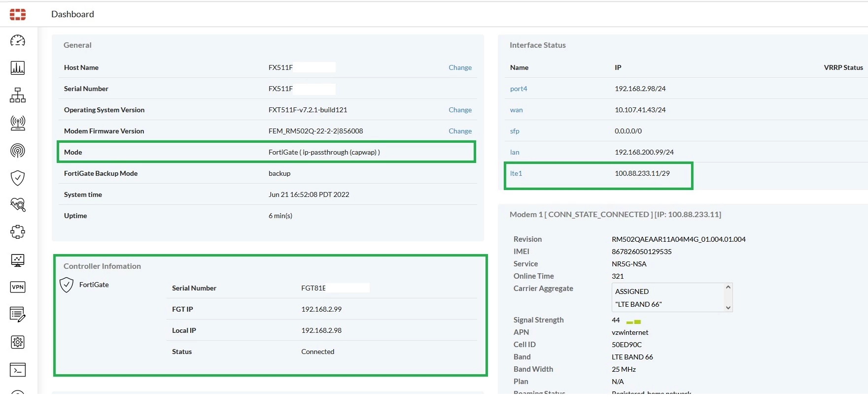Click the FortiGate shield icon in Controller Information
Screen dimensions: 868x419
pyautogui.click(x=67, y=285)
